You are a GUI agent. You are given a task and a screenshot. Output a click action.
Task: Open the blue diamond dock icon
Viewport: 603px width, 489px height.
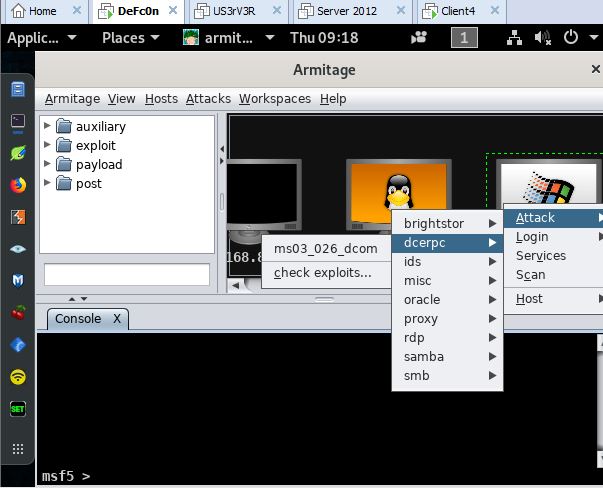[x=18, y=345]
